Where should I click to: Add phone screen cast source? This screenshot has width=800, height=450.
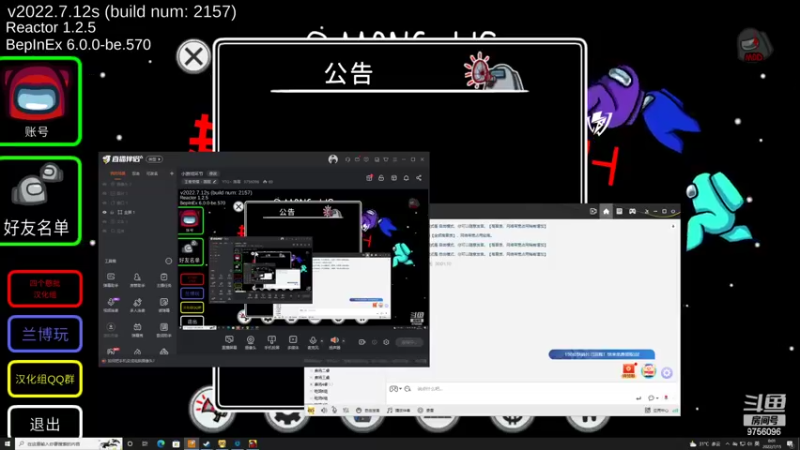tap(271, 342)
